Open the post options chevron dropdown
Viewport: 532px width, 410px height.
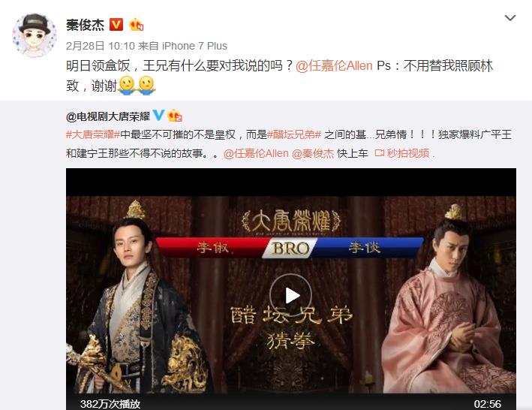[x=510, y=18]
